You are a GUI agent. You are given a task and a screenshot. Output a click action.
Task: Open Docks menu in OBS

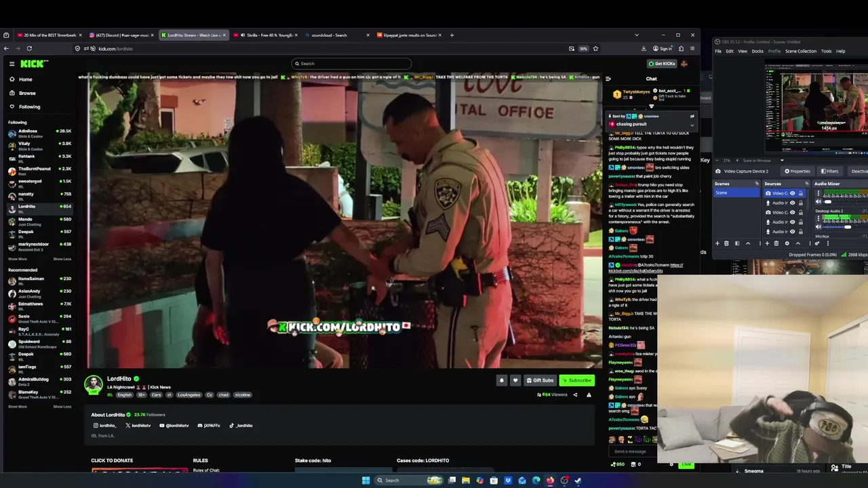757,51
